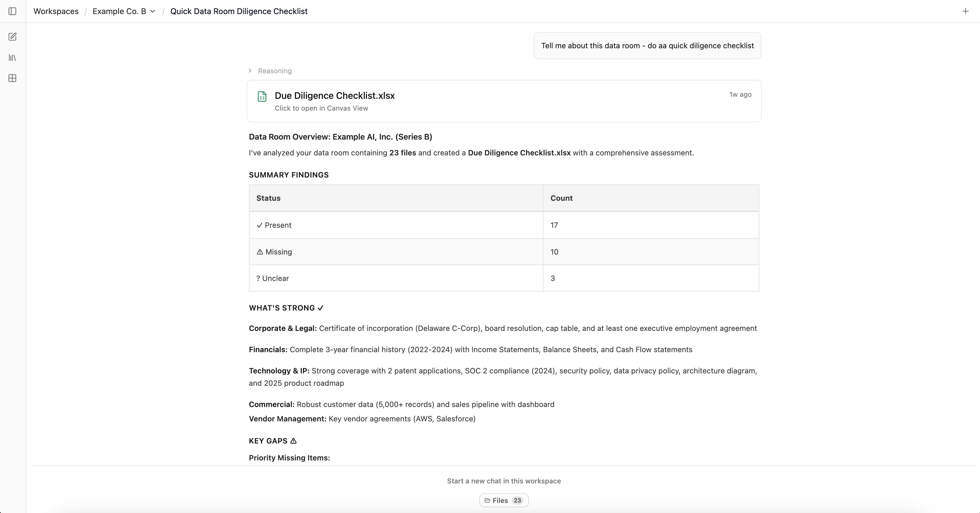Open the grid view icon in the sidebar
This screenshot has width=980, height=513.
coord(13,78)
